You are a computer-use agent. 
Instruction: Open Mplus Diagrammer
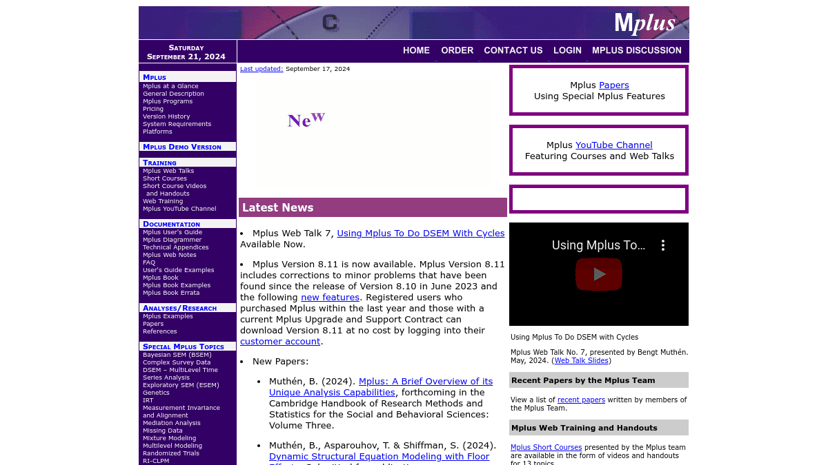pos(172,240)
